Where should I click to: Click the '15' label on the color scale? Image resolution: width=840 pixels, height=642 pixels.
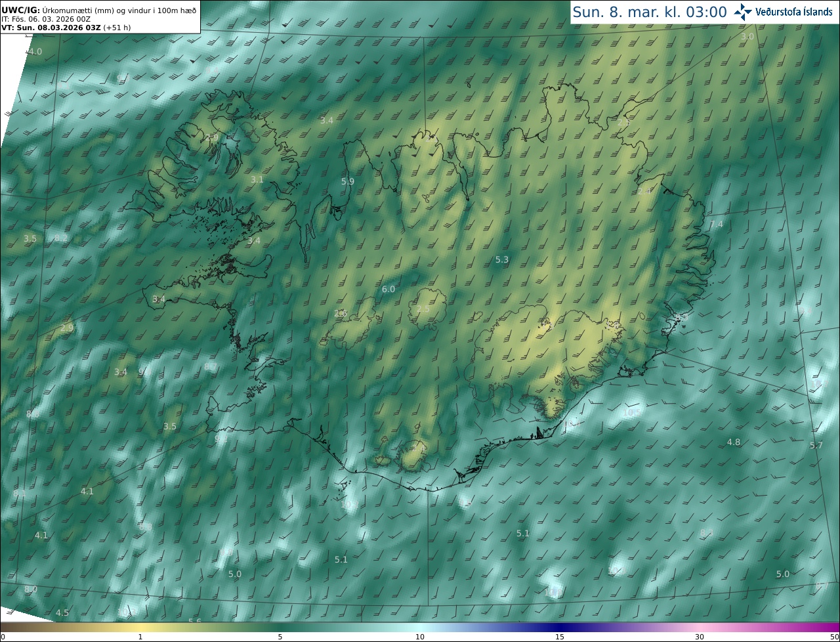tap(560, 637)
